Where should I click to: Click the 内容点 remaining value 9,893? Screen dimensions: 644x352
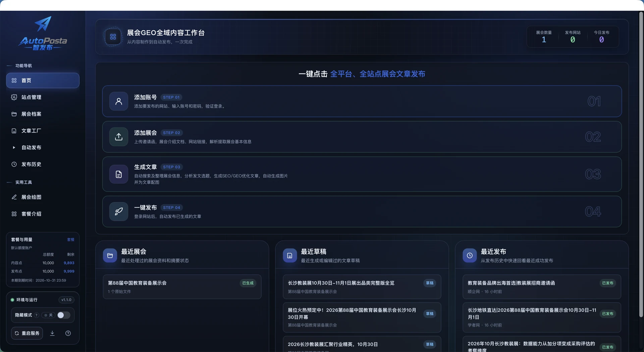[x=69, y=263]
